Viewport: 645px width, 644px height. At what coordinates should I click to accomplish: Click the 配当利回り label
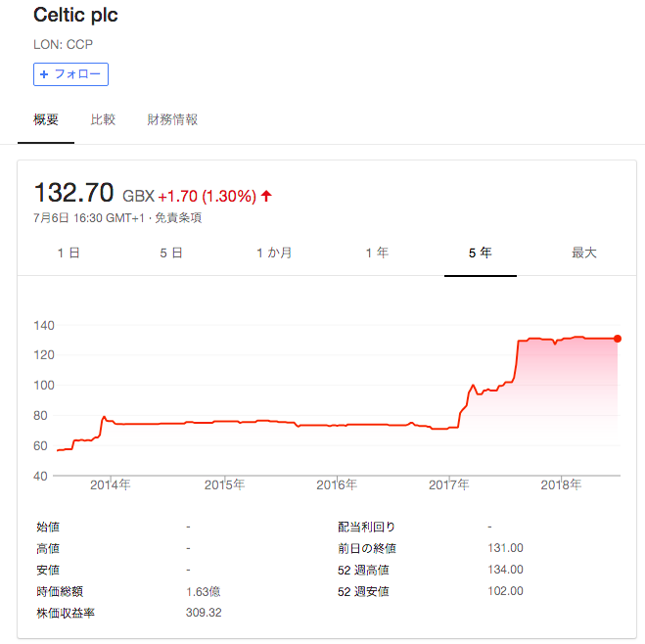[366, 527]
